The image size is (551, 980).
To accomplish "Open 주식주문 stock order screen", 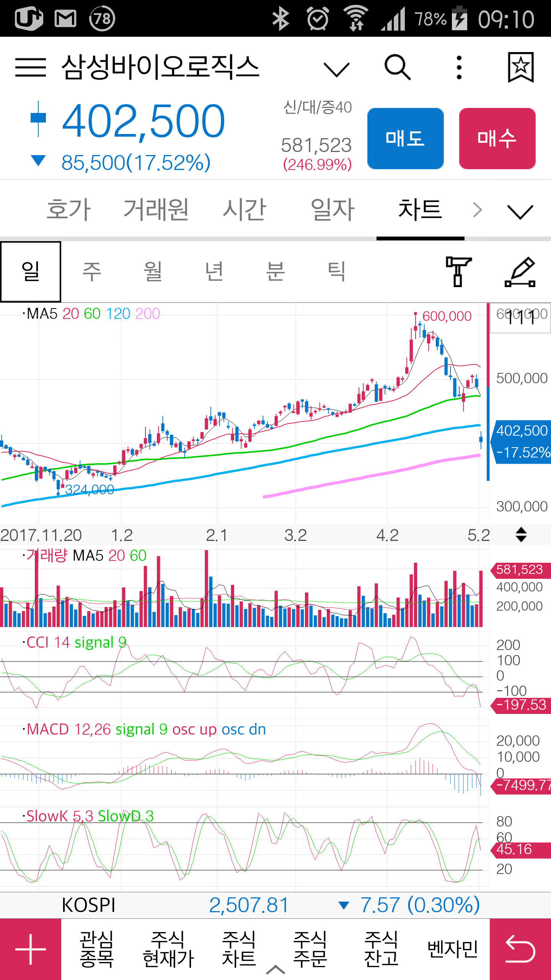I will tap(310, 949).
